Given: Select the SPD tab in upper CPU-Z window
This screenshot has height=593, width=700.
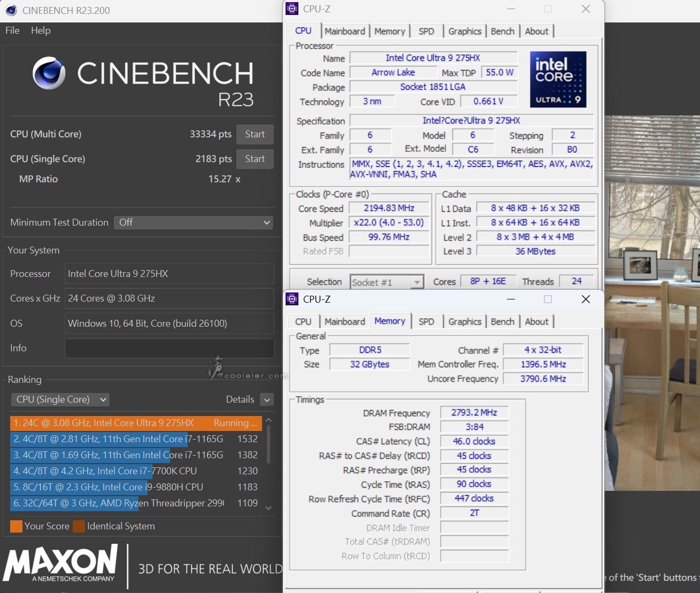Looking at the screenshot, I should pos(426,31).
